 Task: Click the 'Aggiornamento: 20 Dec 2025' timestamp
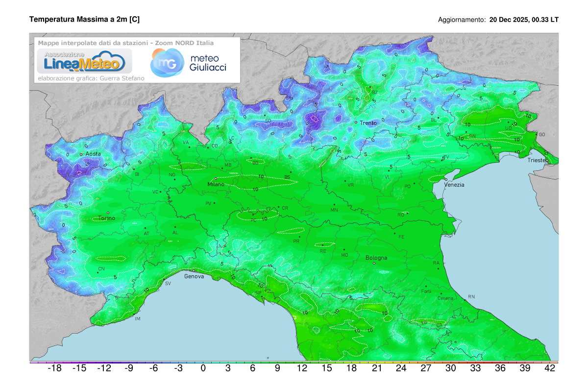coord(498,20)
